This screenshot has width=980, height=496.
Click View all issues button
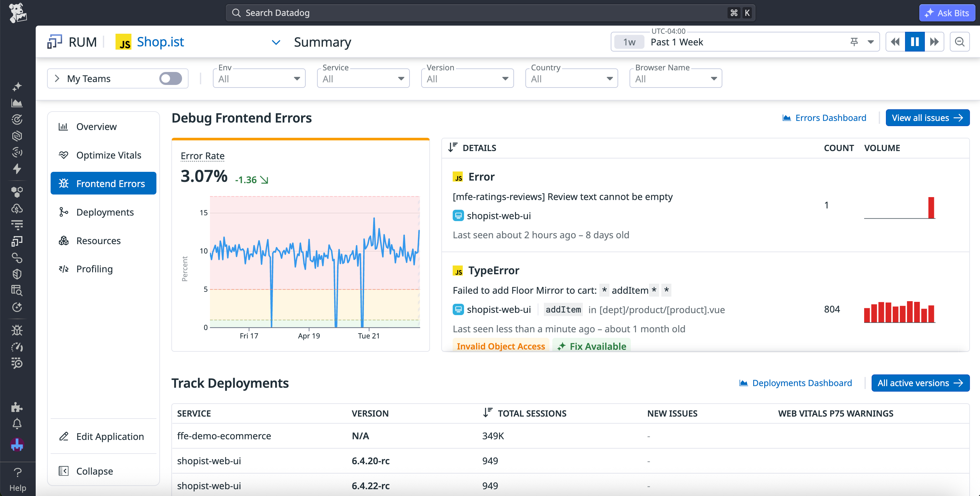[927, 118]
